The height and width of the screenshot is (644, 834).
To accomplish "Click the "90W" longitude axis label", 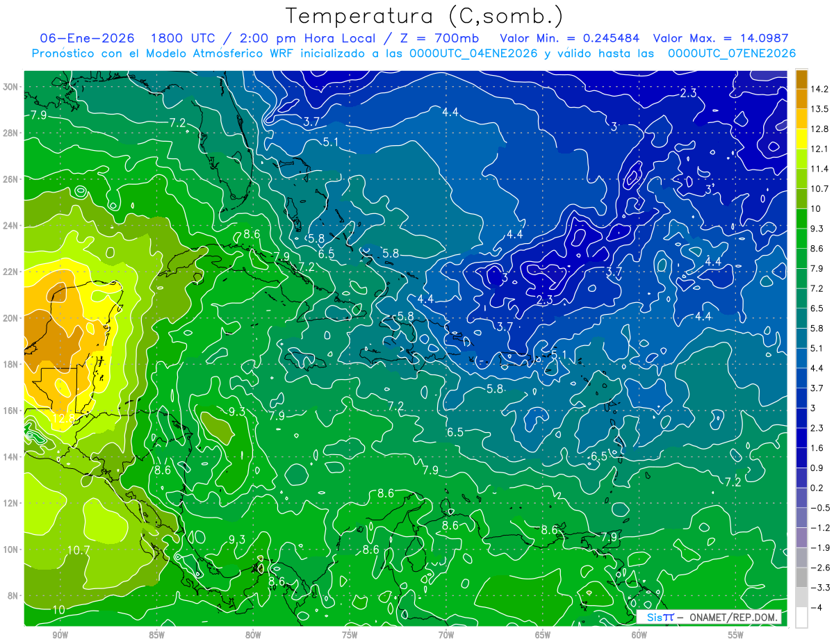I will [x=60, y=635].
